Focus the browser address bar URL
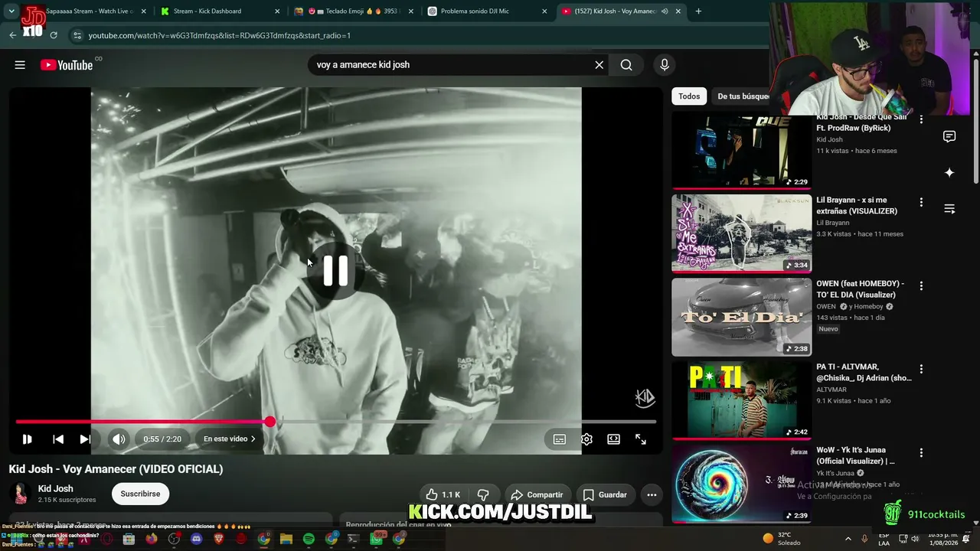 [219, 35]
